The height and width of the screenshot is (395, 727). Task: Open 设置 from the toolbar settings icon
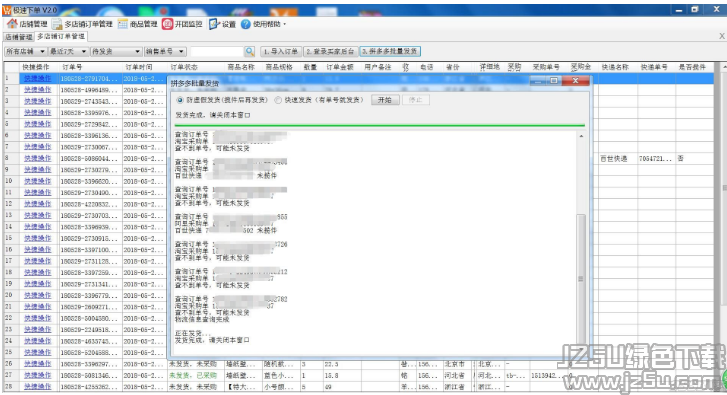pyautogui.click(x=214, y=24)
